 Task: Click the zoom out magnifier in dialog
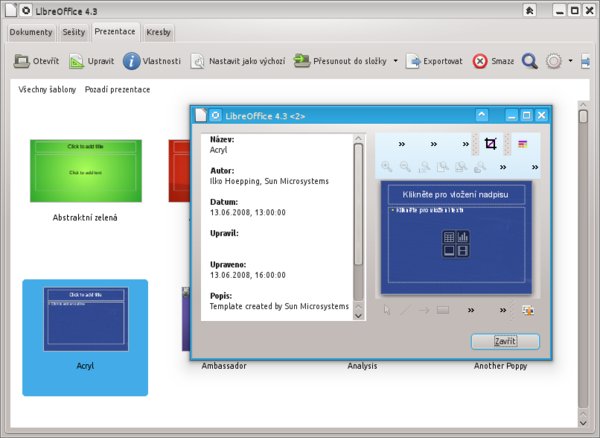405,167
